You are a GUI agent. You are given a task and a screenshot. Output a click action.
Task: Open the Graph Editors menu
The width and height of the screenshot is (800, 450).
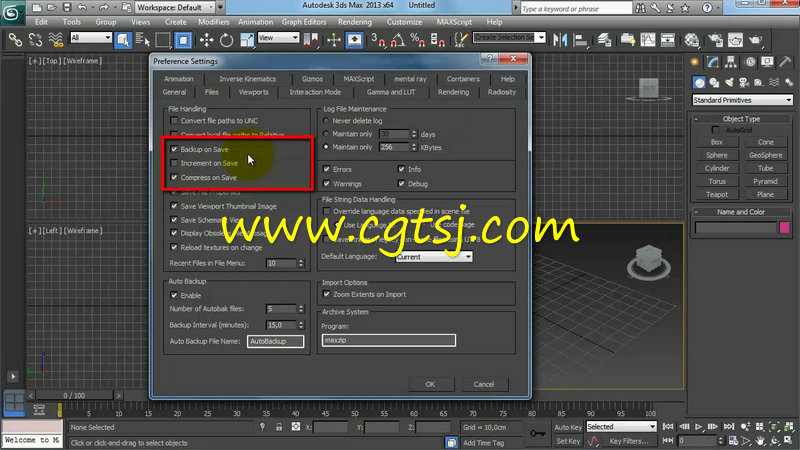(x=304, y=22)
